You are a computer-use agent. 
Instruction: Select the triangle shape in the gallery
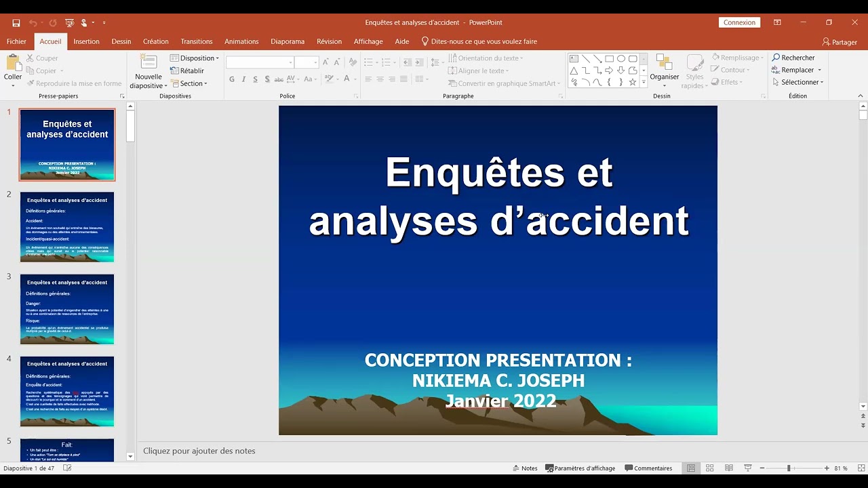coord(574,70)
